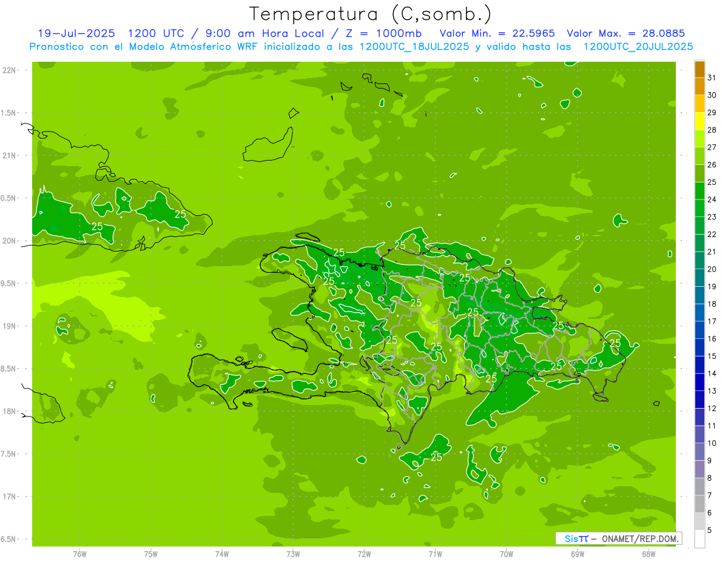Click the "21N" latitude label

pyautogui.click(x=10, y=155)
